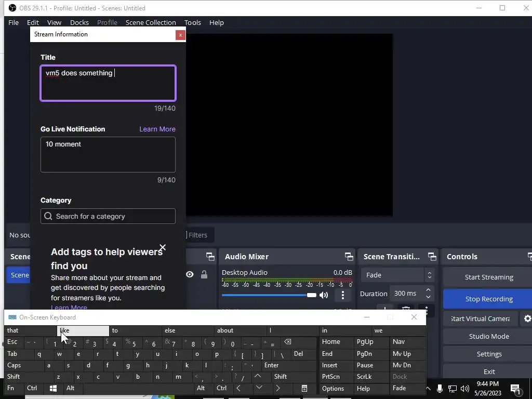Open virtual camera gear settings

point(527,318)
